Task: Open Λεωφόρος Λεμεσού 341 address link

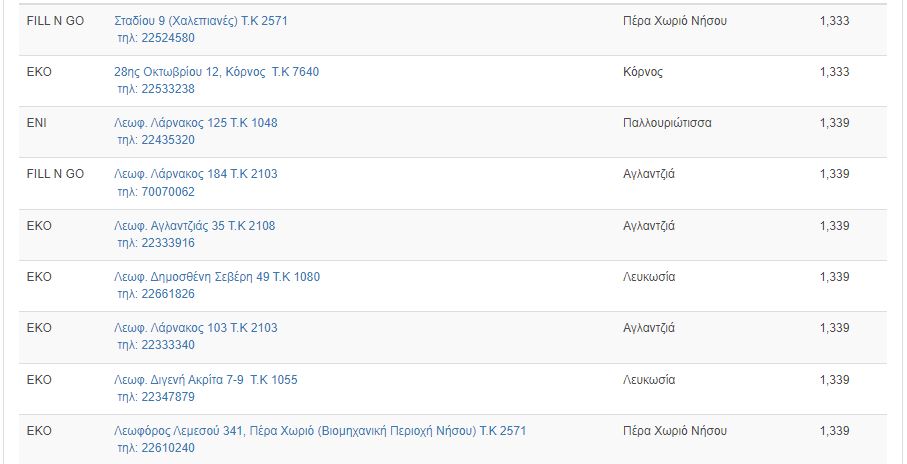Action: pyautogui.click(x=320, y=430)
